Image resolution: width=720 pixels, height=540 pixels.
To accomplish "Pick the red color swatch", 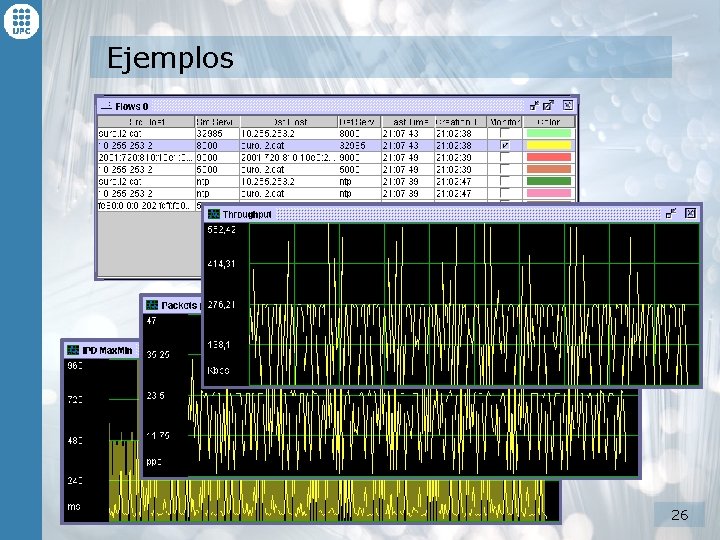I will click(549, 158).
